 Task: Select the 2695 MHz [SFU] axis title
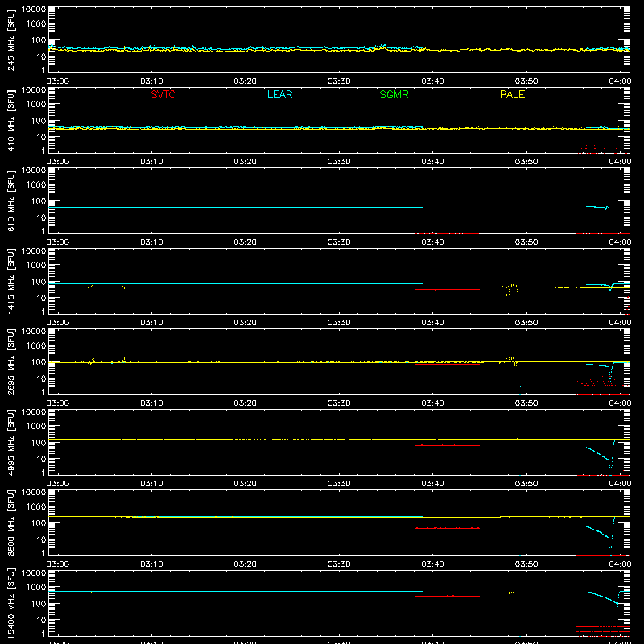click(x=10, y=361)
